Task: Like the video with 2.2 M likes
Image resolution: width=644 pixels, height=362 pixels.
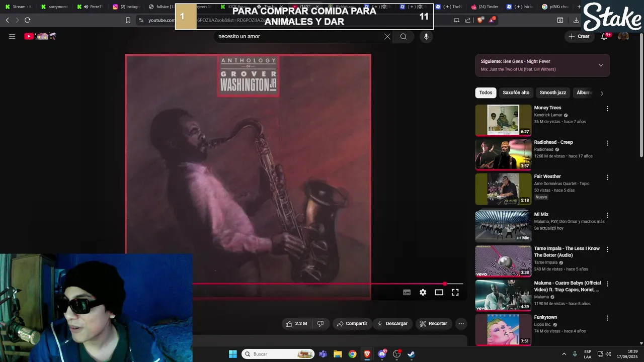Action: [296, 323]
